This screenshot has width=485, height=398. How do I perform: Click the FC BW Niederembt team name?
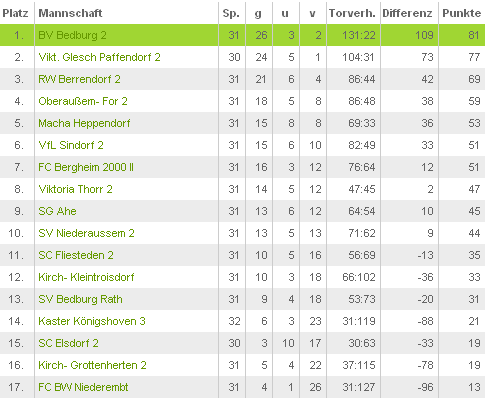(x=83, y=387)
